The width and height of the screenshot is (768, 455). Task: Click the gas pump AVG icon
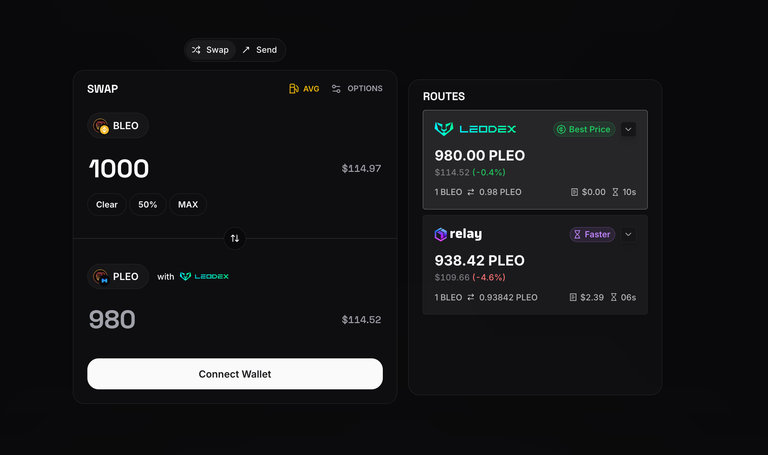[x=293, y=89]
